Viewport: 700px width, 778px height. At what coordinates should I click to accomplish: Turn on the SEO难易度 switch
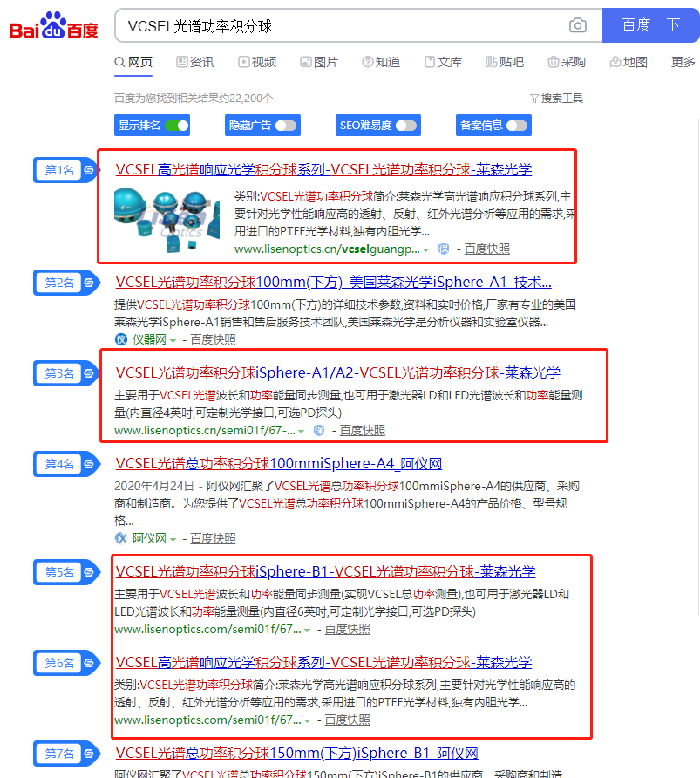pos(406,126)
